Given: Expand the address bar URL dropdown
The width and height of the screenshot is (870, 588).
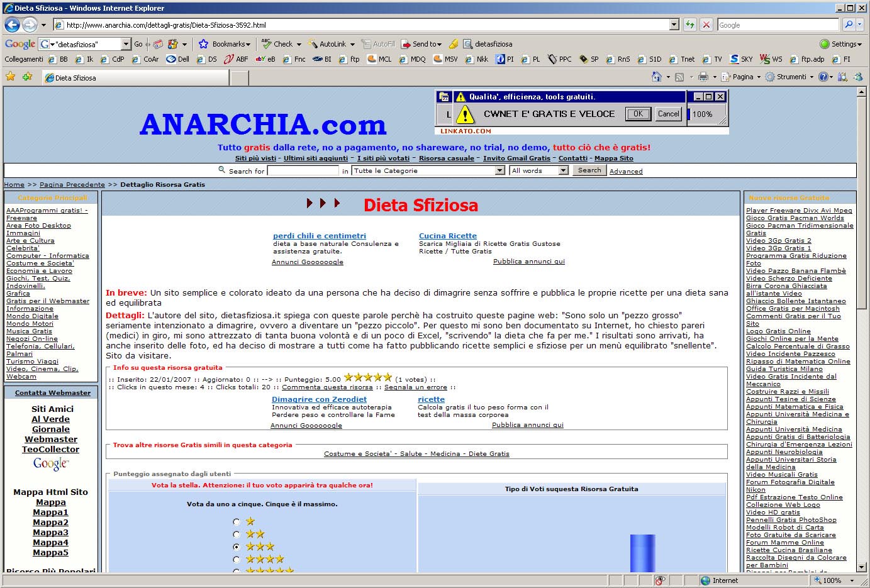Looking at the screenshot, I should click(674, 25).
